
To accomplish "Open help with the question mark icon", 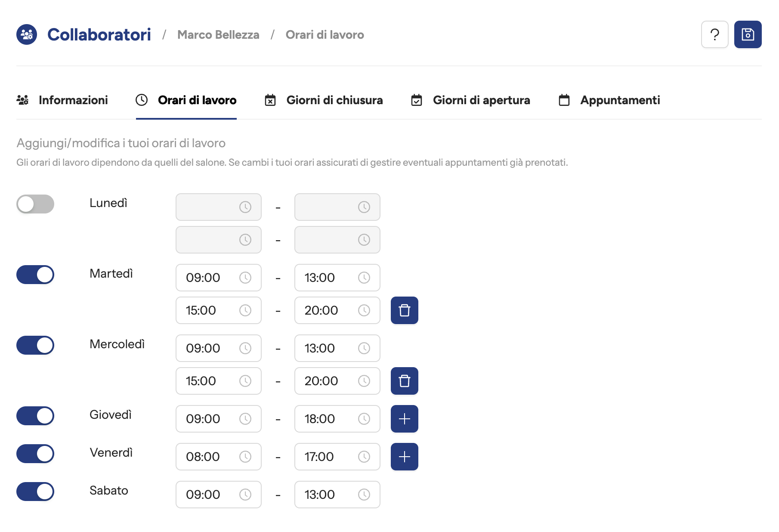I will coord(714,34).
